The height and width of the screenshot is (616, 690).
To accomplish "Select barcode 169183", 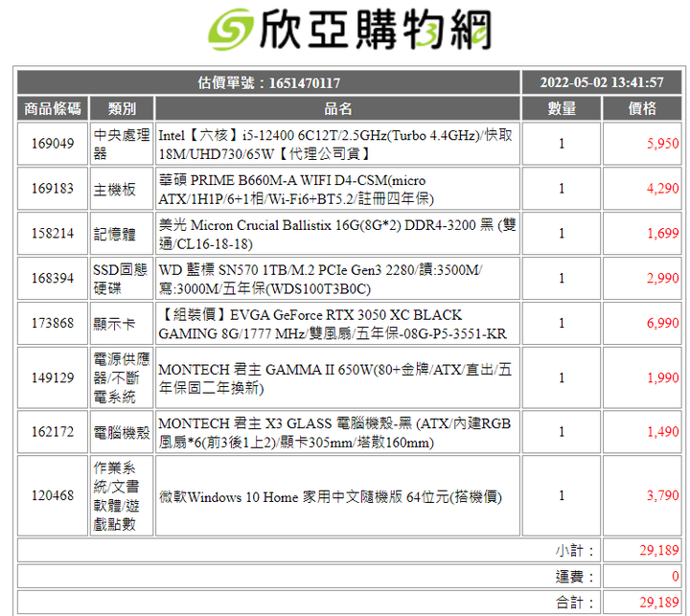I will click(53, 189).
